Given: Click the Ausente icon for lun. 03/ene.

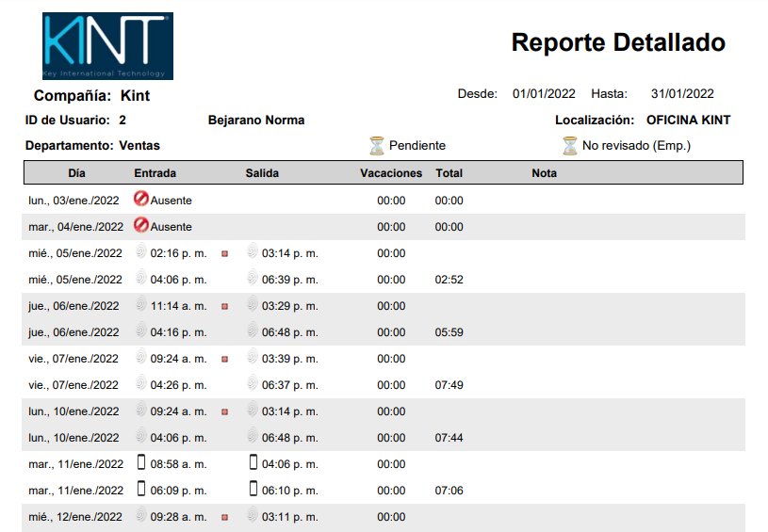Looking at the screenshot, I should pyautogui.click(x=141, y=200).
